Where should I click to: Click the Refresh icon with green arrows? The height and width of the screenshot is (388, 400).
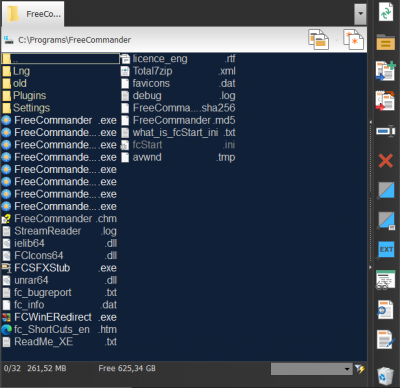386,12
